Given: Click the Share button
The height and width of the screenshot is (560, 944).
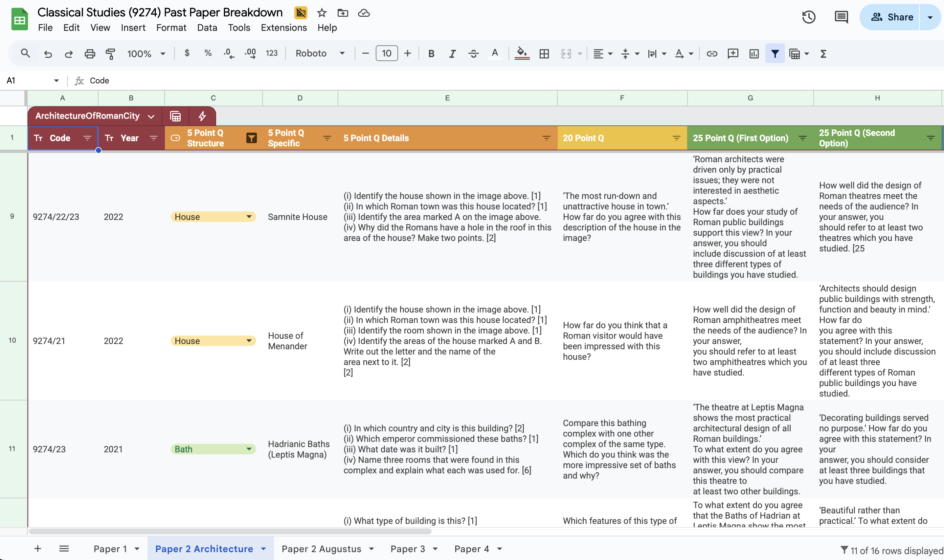Looking at the screenshot, I should pyautogui.click(x=892, y=17).
